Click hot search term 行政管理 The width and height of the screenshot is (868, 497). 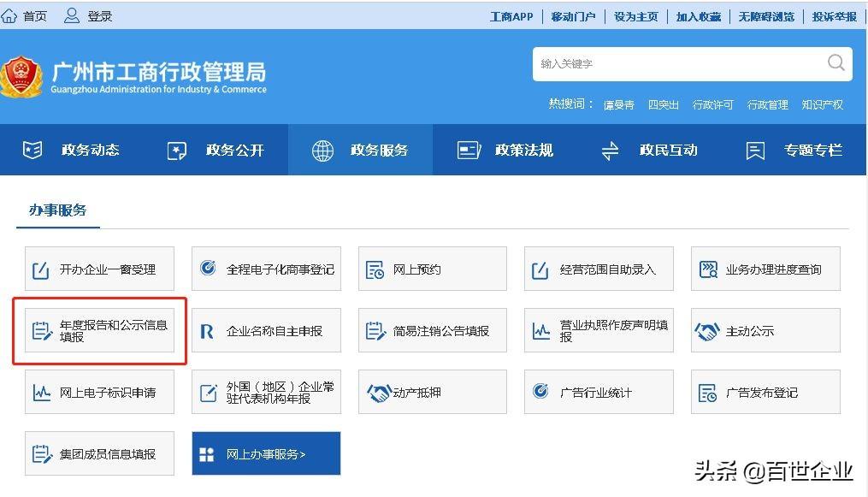(x=767, y=104)
